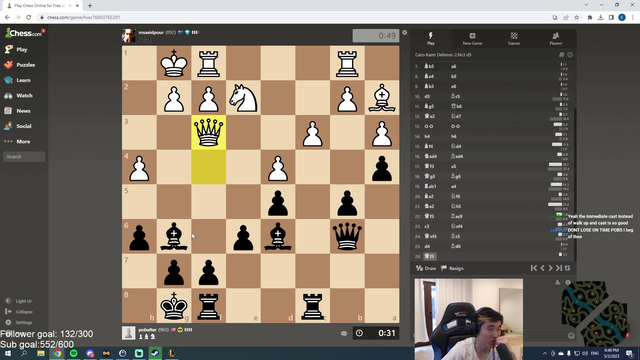Open opponent msaeidpour's avatar

(x=129, y=36)
